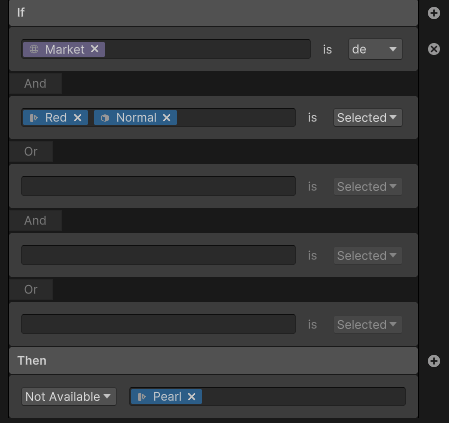Click the Pearl tag in Then field
Screen dimensions: 449x423
[166, 397]
